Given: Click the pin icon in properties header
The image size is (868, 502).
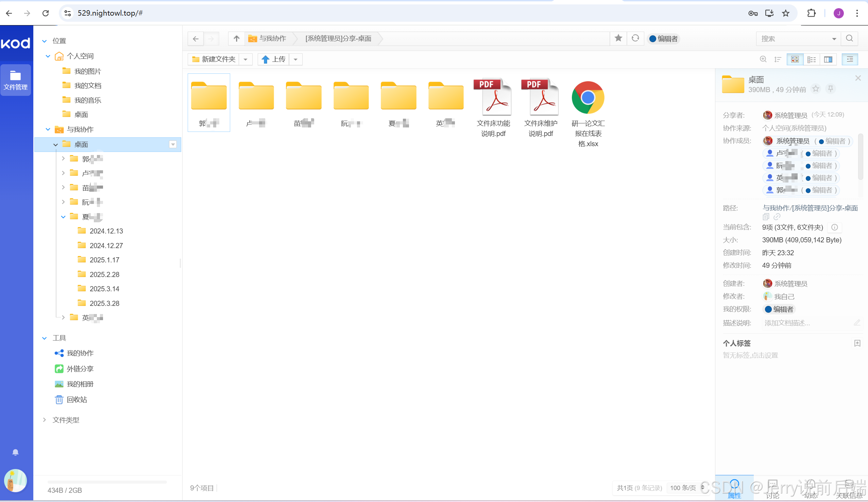Looking at the screenshot, I should tap(831, 89).
